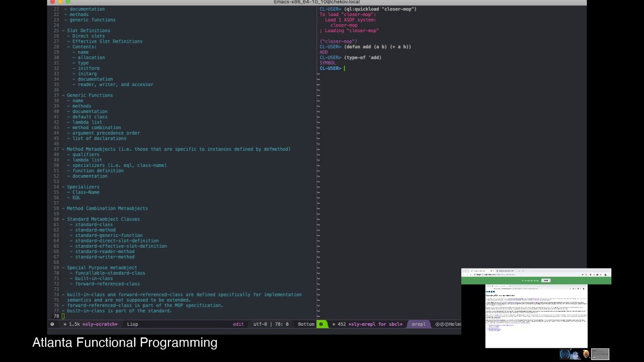Click the green window number 2 indicator
Viewport: 644px width, 362px height.
[321, 324]
